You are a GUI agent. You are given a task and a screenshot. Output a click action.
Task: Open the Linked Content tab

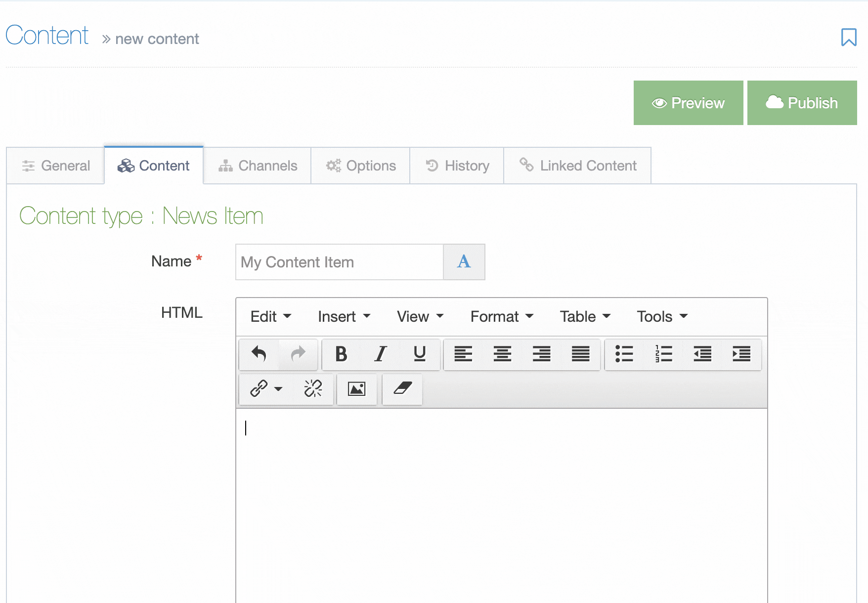tap(577, 166)
